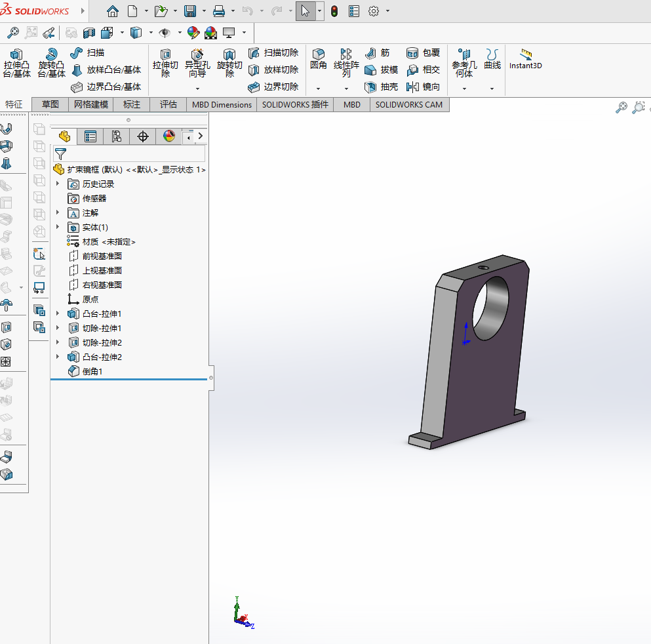This screenshot has width=651, height=644.
Task: Open the Curves (曲线) tool
Action: 492,58
